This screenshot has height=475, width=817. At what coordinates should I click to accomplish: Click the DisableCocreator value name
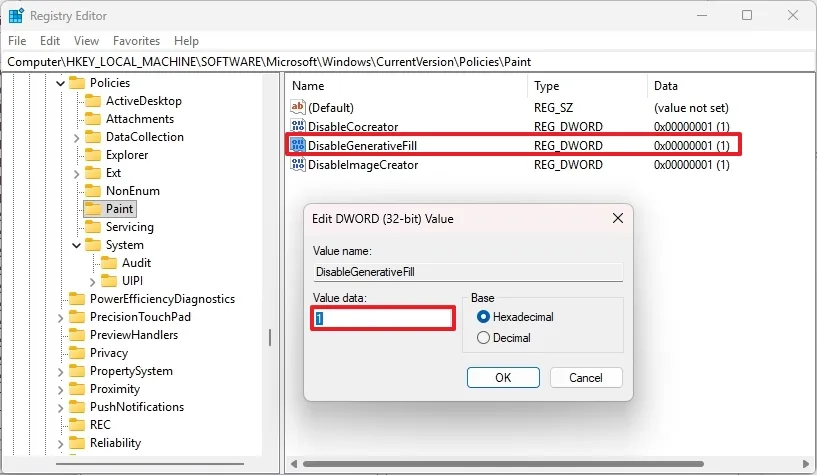pyautogui.click(x=353, y=127)
